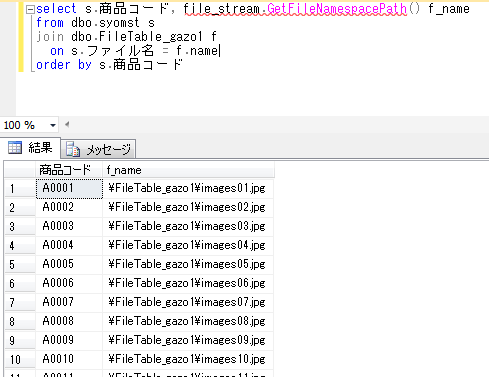
Task: Switch to the メッセージ tab
Action: (x=98, y=149)
